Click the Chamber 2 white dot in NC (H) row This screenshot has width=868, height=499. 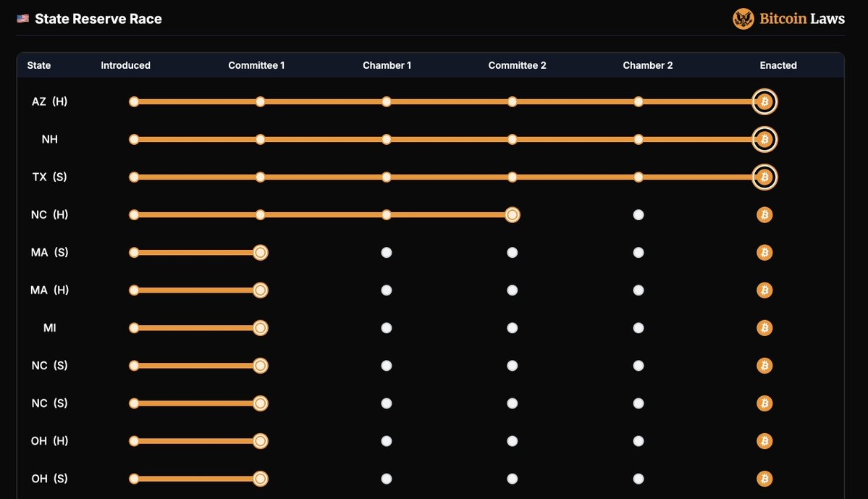click(x=639, y=215)
